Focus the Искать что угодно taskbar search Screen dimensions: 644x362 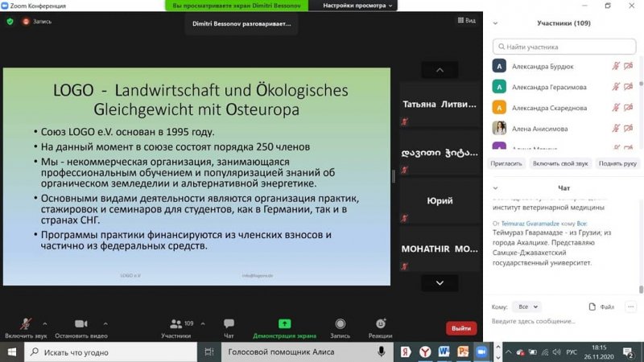point(111,352)
